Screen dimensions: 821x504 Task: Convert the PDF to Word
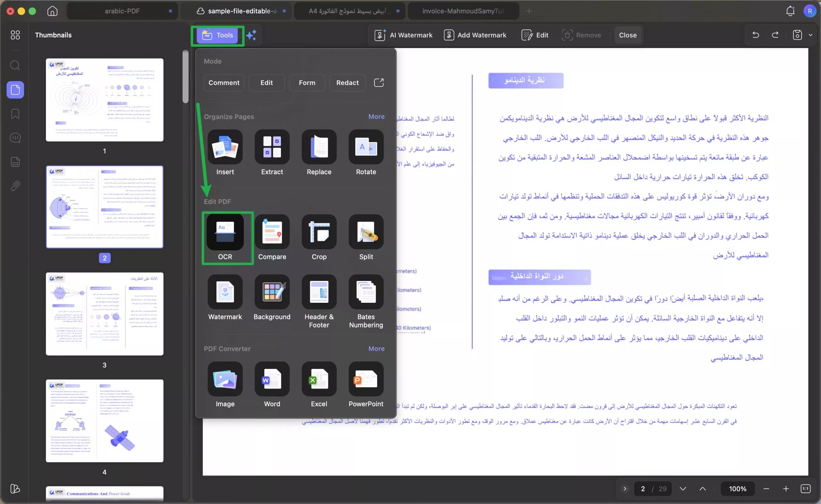click(x=272, y=383)
